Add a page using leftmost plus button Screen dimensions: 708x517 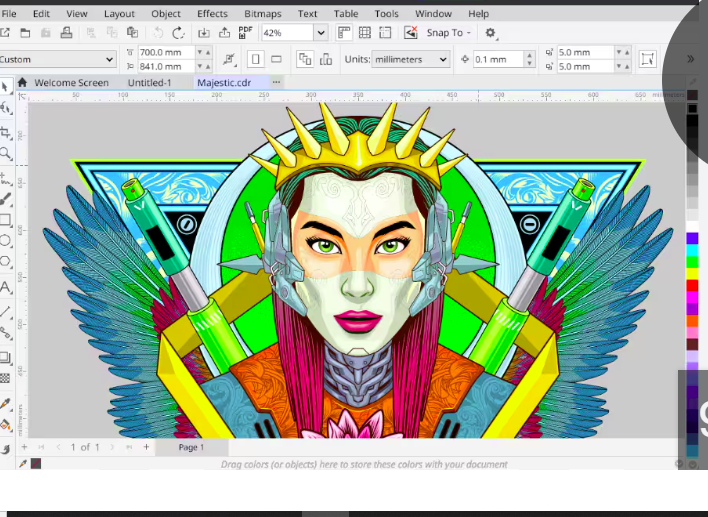click(24, 447)
